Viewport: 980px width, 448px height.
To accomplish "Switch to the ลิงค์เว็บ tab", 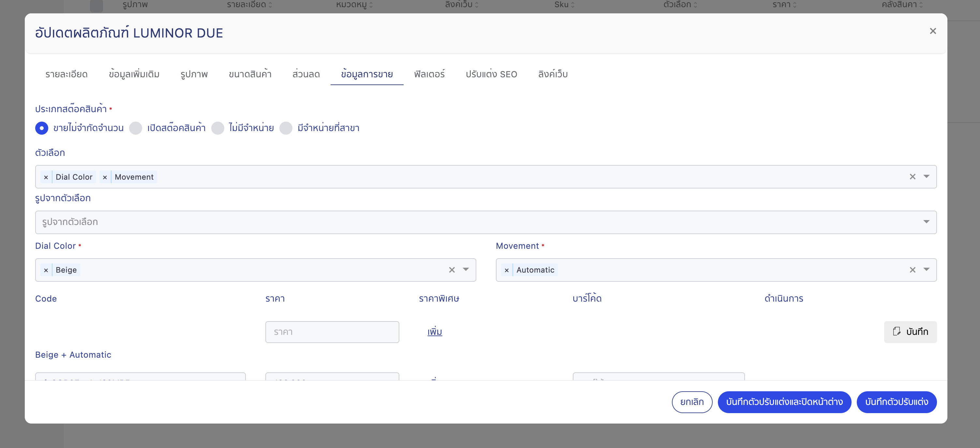I will (x=553, y=74).
